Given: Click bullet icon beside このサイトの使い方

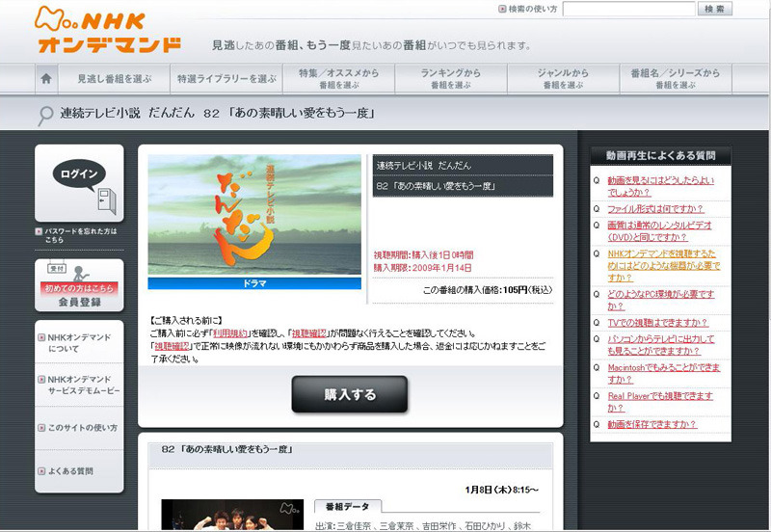Looking at the screenshot, I should [41, 428].
